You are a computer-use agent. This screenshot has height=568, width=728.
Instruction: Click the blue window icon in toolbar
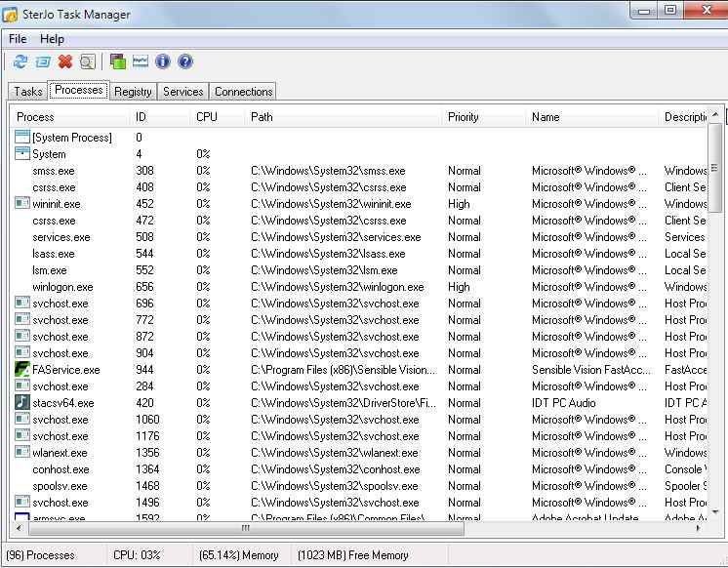coord(42,62)
